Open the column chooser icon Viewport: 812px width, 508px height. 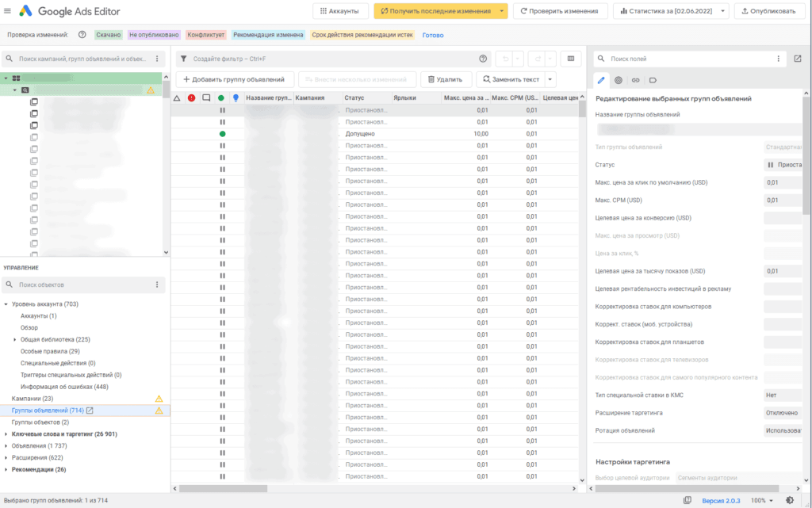point(571,59)
